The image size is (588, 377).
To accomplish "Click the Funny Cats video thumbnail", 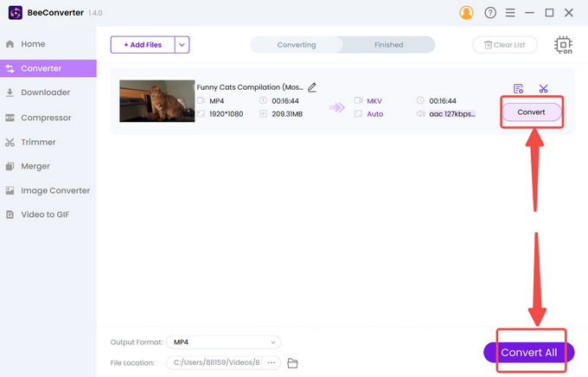I will (157, 101).
